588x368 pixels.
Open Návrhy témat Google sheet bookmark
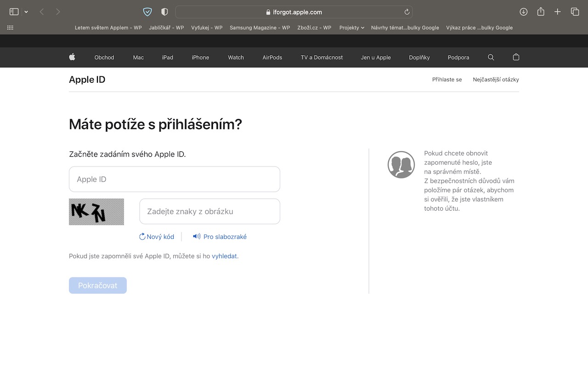405,28
